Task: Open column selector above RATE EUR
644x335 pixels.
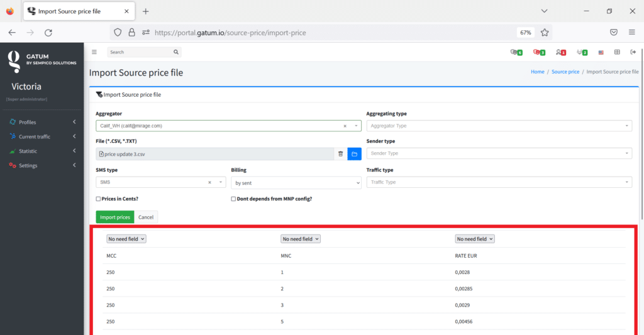Action: pos(475,239)
